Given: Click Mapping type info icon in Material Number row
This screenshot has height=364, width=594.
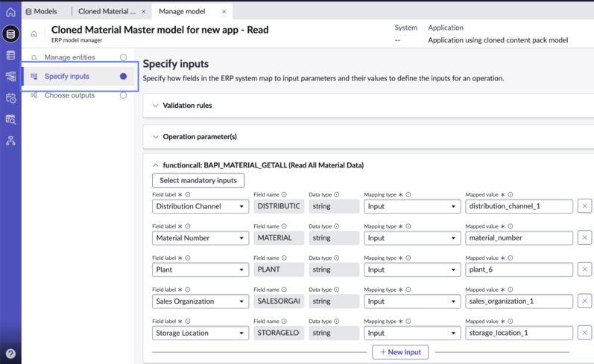Looking at the screenshot, I should coord(408,226).
